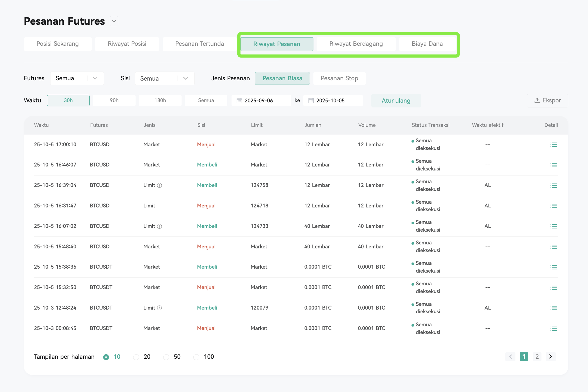The width and height of the screenshot is (588, 392).
Task: Open end date calendar 2025-10-05
Action: point(333,101)
